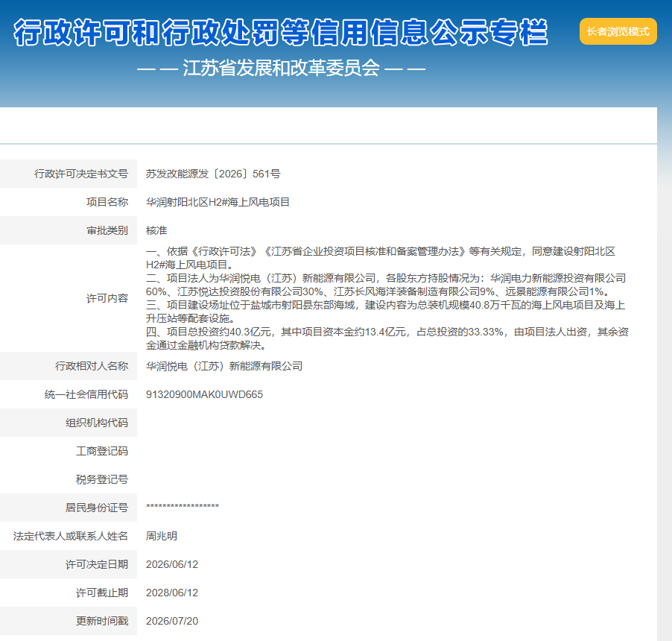Screen dimensions: 672x641
Task: Select the masked ID asterisks value
Action: [183, 506]
